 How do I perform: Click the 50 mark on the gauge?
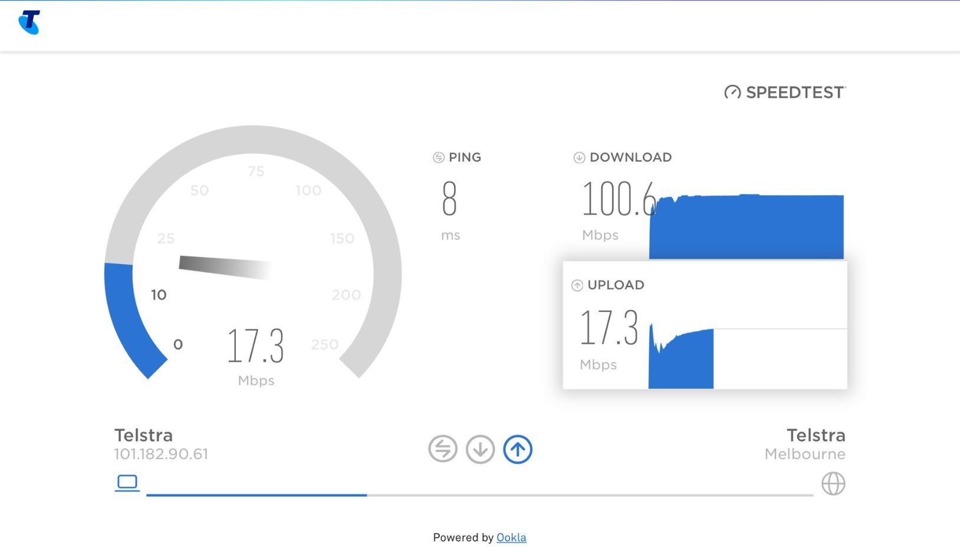(x=199, y=190)
